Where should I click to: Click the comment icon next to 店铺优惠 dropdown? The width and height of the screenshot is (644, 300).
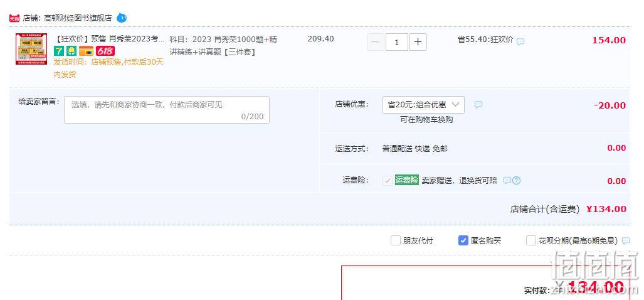tap(478, 104)
